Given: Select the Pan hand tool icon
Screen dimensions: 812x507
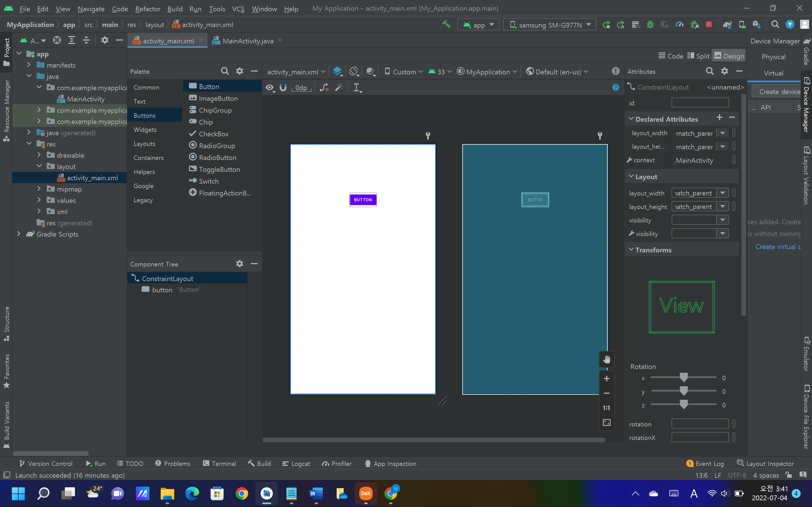Looking at the screenshot, I should pyautogui.click(x=606, y=359).
